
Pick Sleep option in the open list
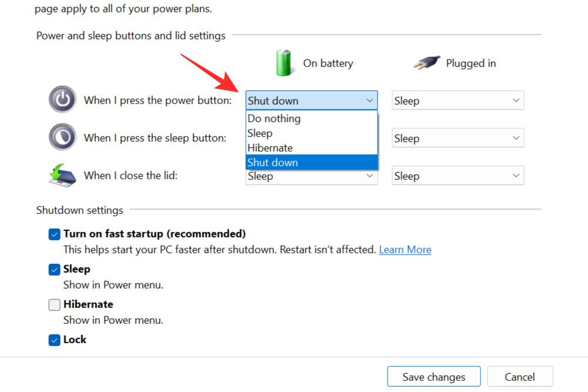click(x=260, y=133)
